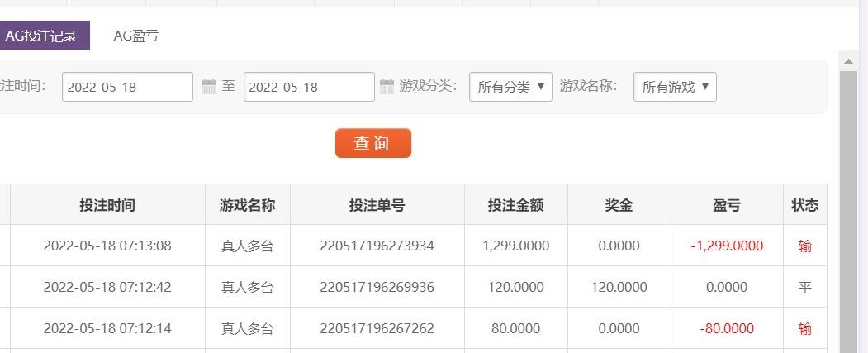
Task: Click the start date field 2022-05-18
Action: 127,87
